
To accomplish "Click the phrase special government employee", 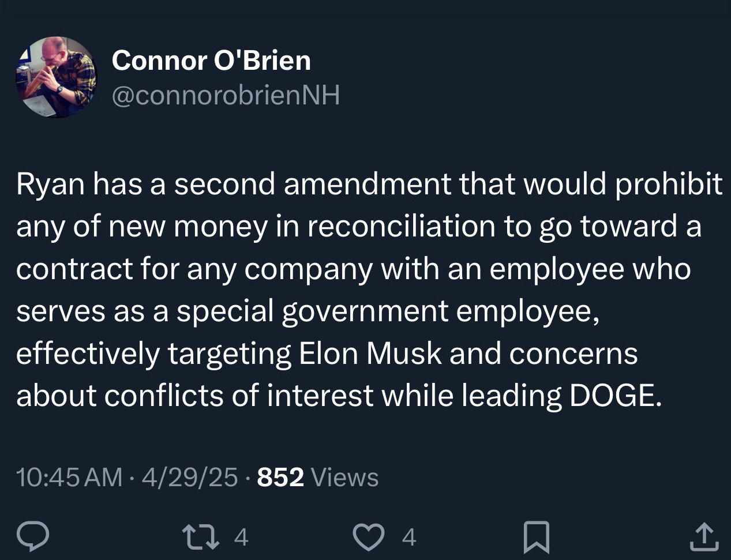I will pyautogui.click(x=387, y=312).
